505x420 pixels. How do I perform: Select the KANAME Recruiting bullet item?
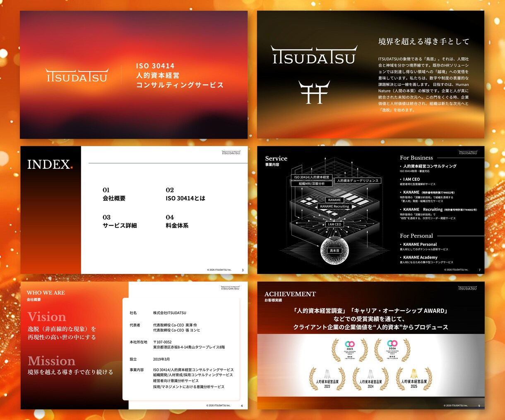point(438,214)
